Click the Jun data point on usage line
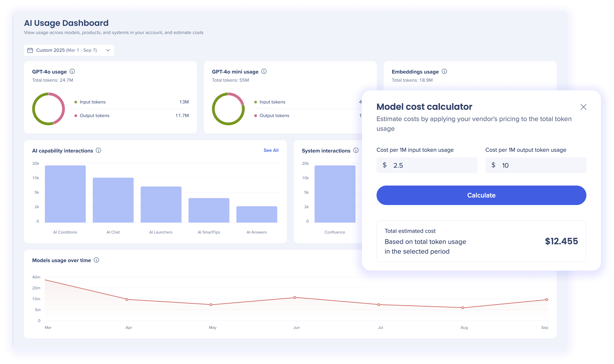The image size is (614, 364). (x=295, y=298)
